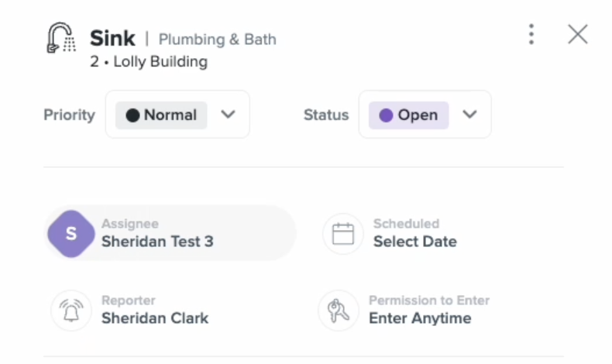Click the Plumbing & Bath category label
Image resolution: width=612 pixels, height=364 pixels.
click(x=218, y=39)
